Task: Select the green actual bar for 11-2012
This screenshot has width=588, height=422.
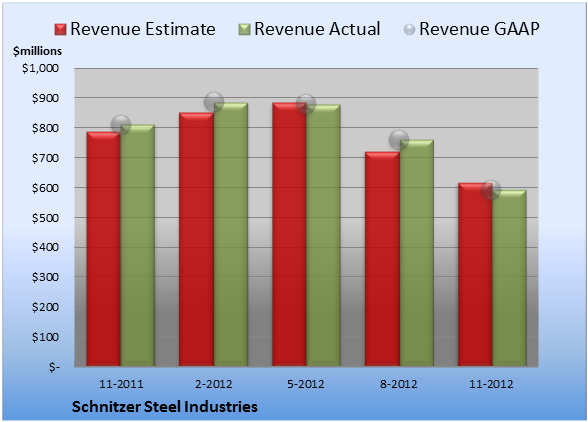Action: point(509,278)
